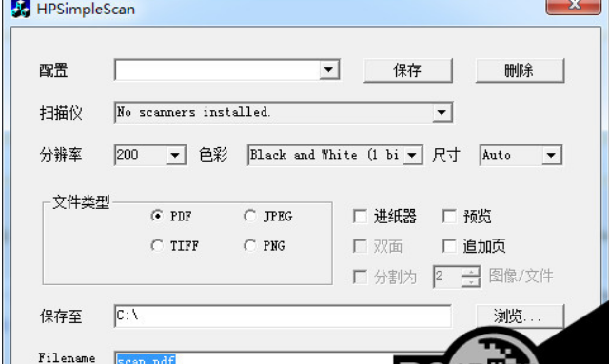Tick the 预览 (preview) checkbox
This screenshot has width=609, height=364.
coord(449,216)
